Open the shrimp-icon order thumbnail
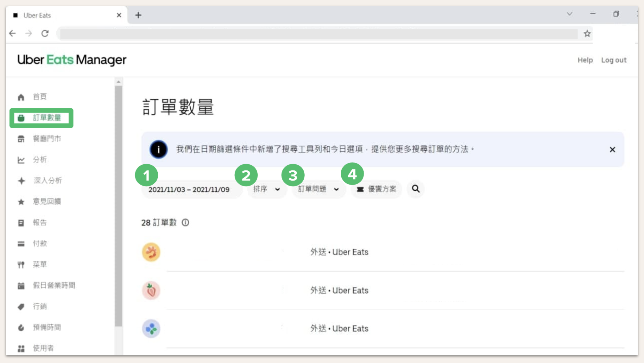This screenshot has width=644, height=363. [x=151, y=252]
